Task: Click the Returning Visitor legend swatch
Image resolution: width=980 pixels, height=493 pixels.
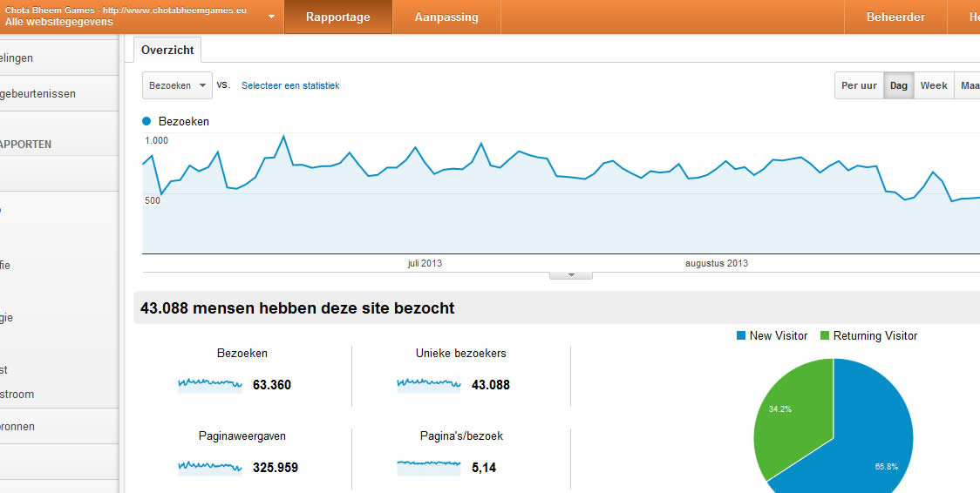Action: 825,335
